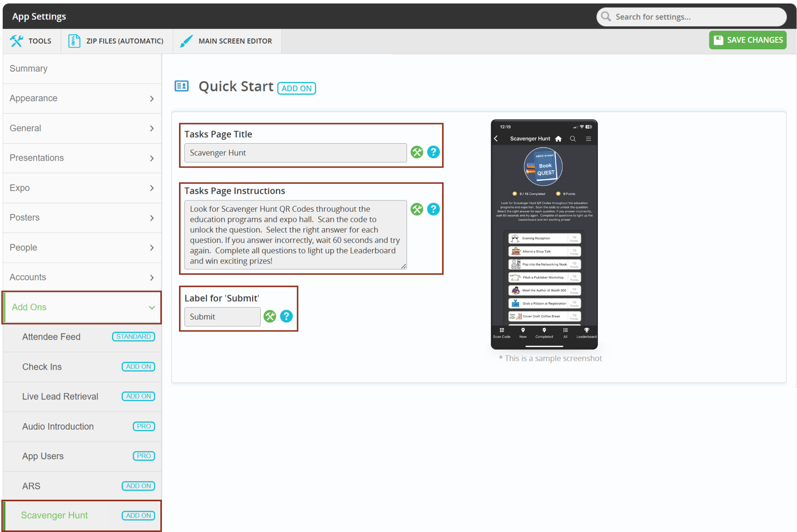The image size is (797, 532).
Task: Open the Attendee Feed settings
Action: click(x=51, y=337)
